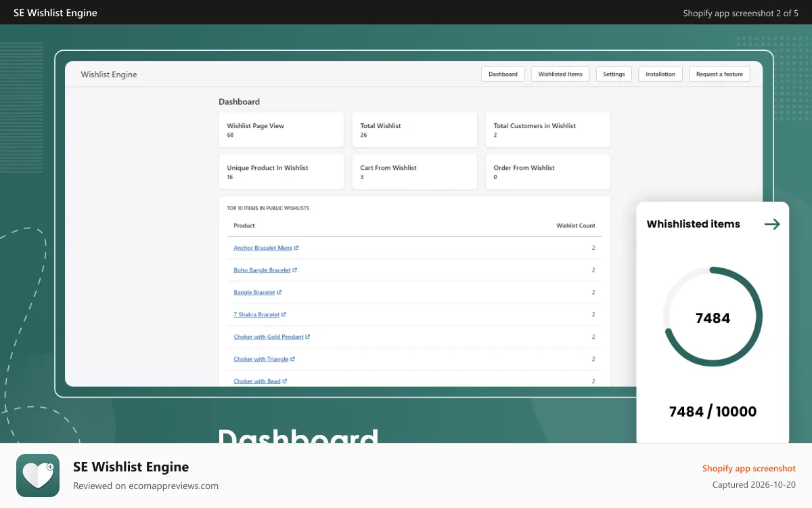Click the 7484 / 10000 usage text
The image size is (812, 508).
pos(713,411)
